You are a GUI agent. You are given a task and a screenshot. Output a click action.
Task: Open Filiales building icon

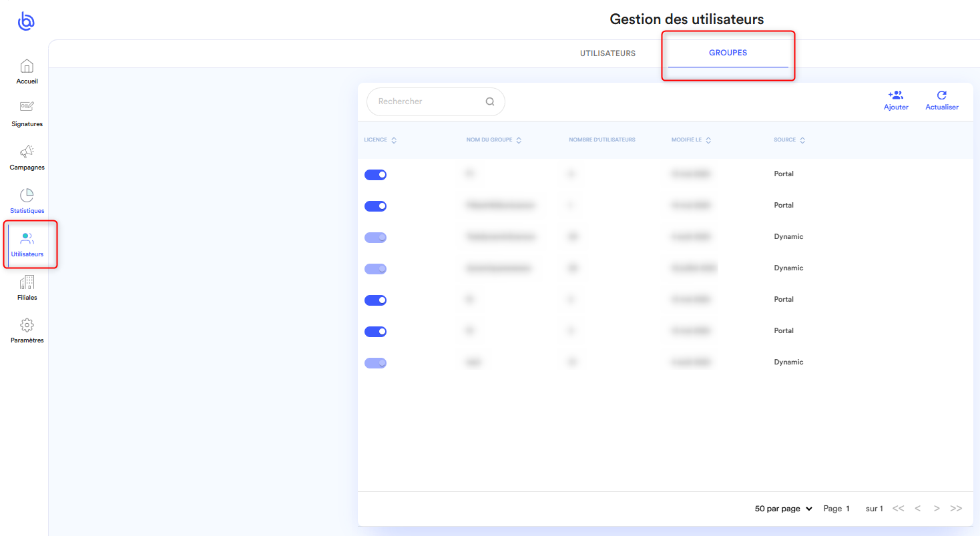pos(27,282)
